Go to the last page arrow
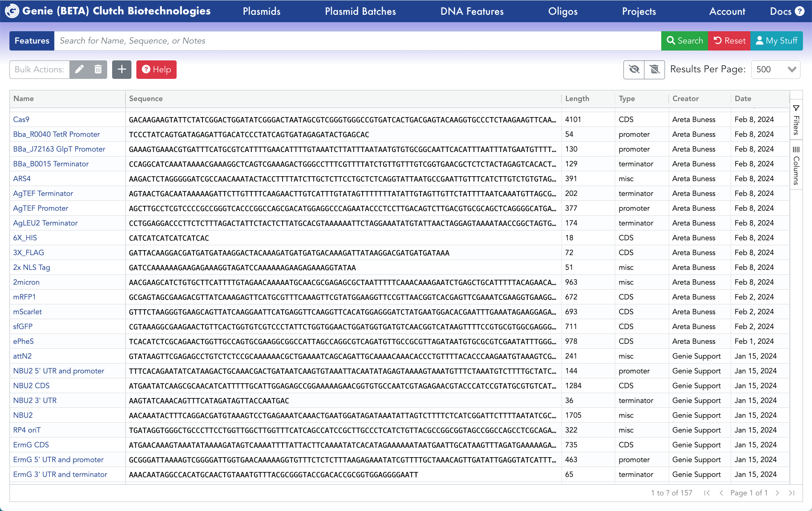 click(791, 493)
